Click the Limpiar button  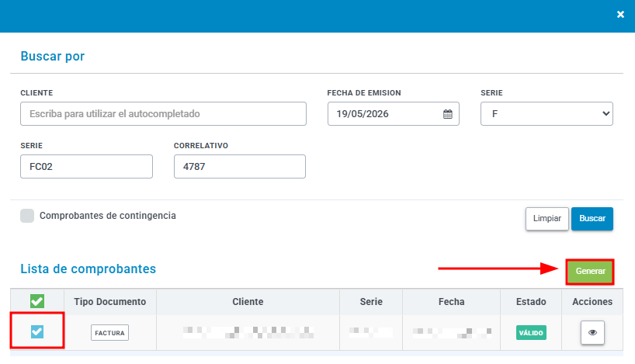547,219
